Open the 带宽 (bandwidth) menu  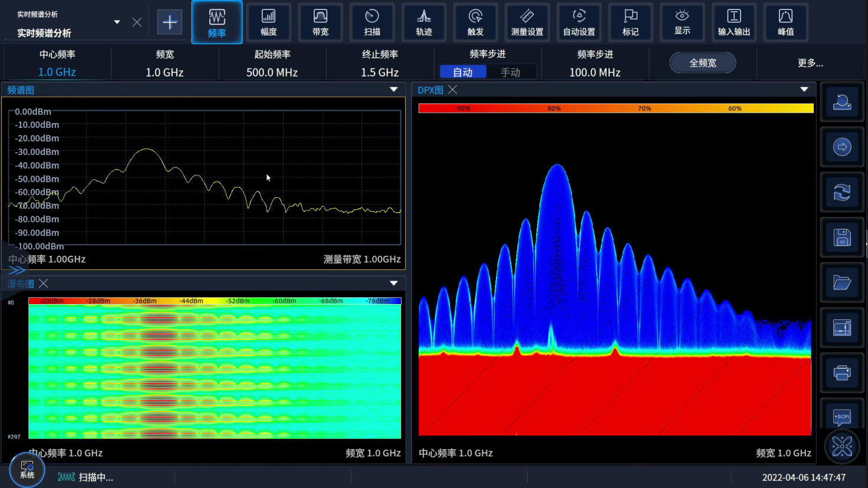(x=320, y=22)
